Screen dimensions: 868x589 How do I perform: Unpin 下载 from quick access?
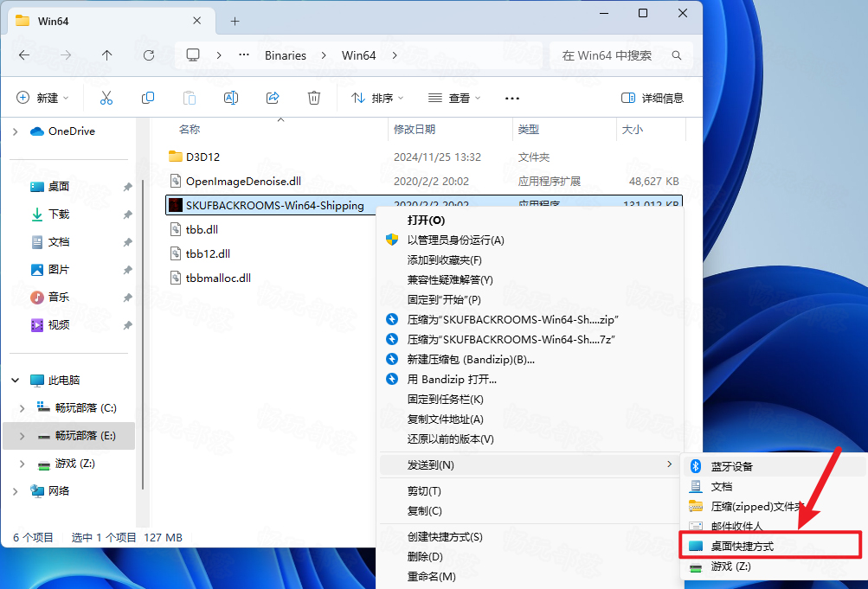127,214
